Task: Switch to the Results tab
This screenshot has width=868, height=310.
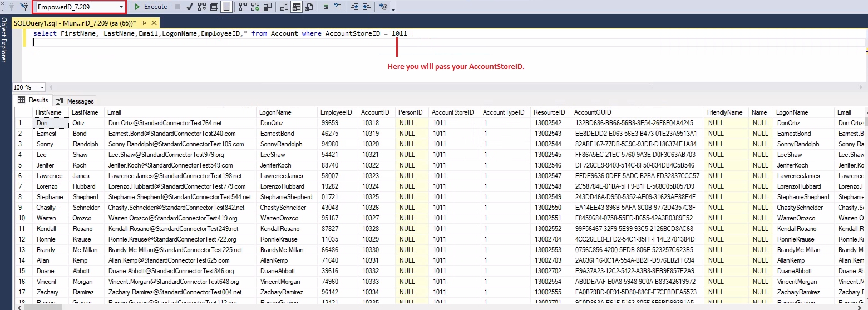Action: click(33, 100)
